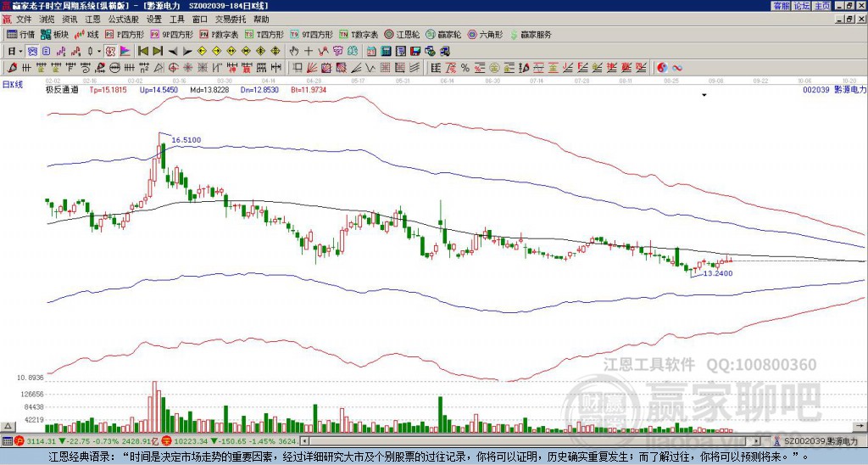Click the yin-yang taiji icon
This screenshot has height=465, width=868.
[x=662, y=68]
